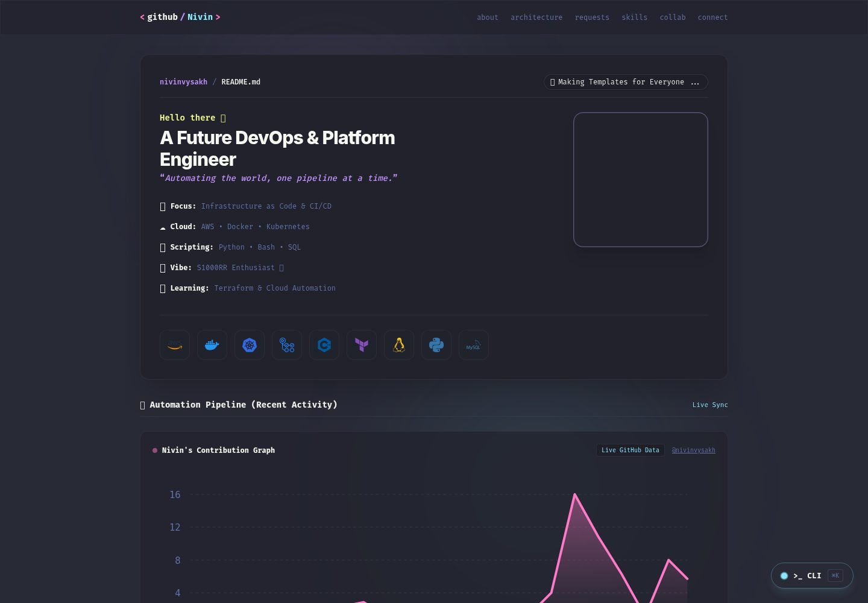
Task: Navigate to skills
Action: 635,17
